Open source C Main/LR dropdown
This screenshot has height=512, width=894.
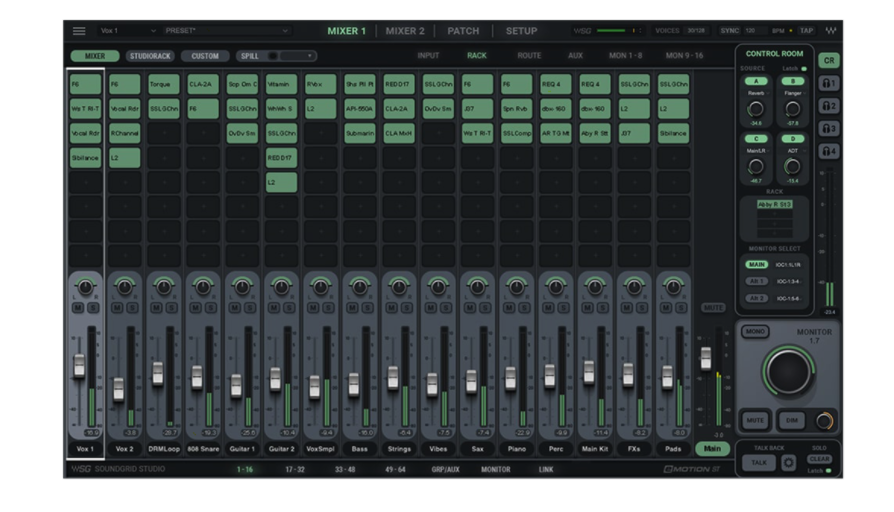pyautogui.click(x=758, y=151)
